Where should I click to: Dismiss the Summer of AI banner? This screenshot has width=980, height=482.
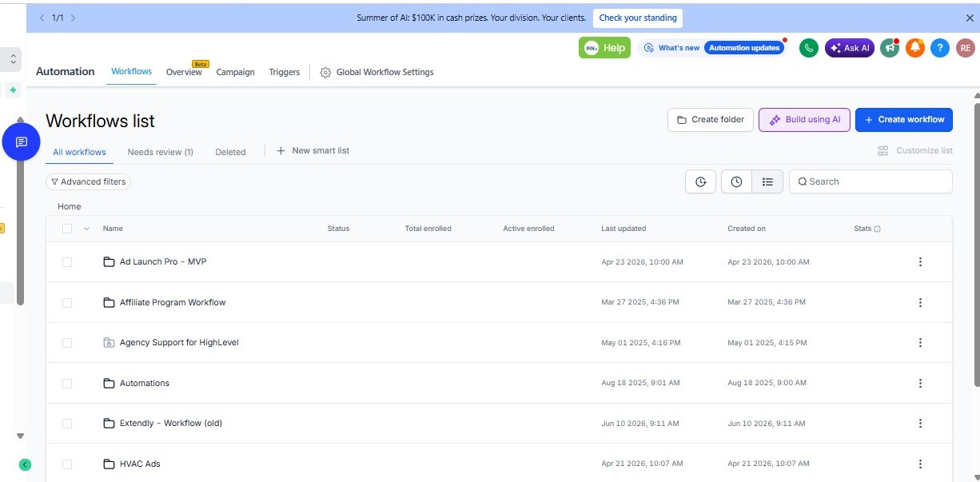970,18
